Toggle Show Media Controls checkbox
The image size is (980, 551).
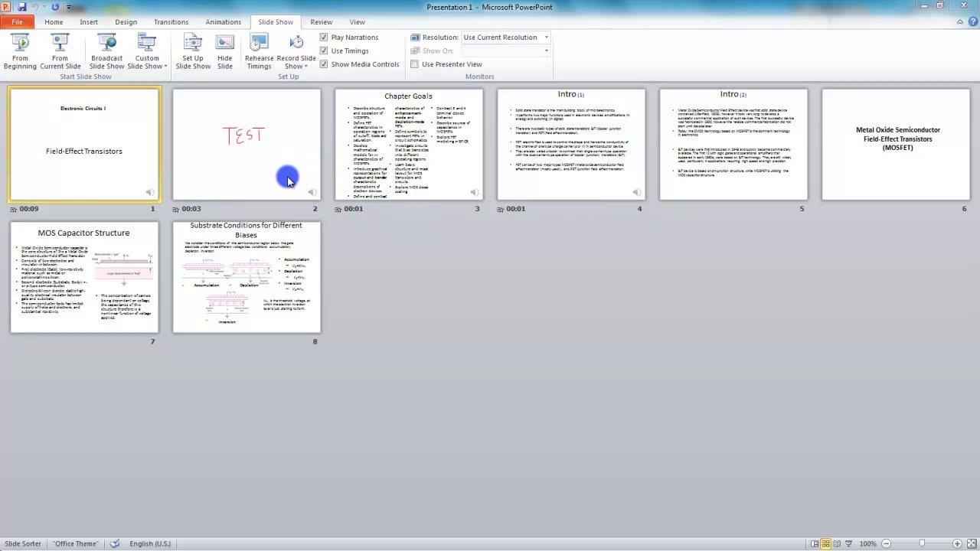tap(324, 64)
